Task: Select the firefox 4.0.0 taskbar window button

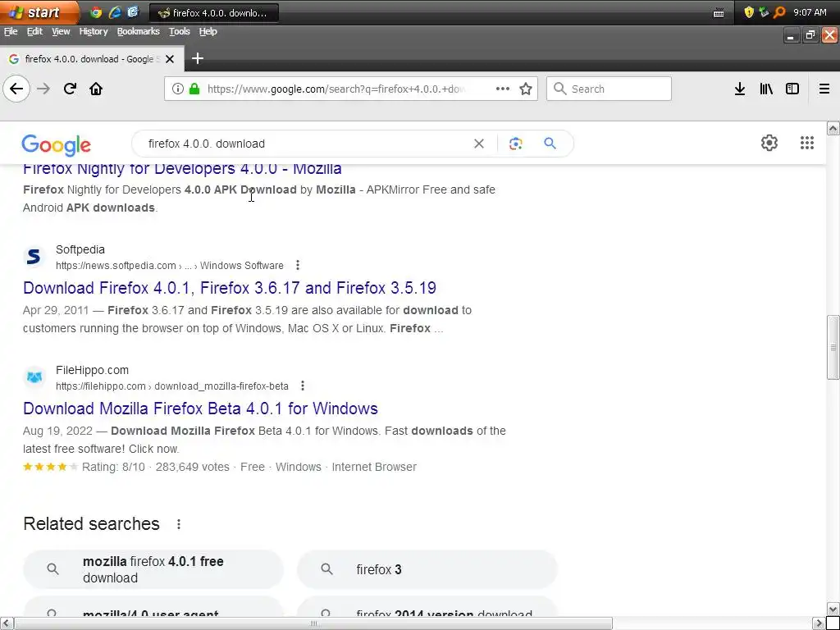Action: [214, 13]
